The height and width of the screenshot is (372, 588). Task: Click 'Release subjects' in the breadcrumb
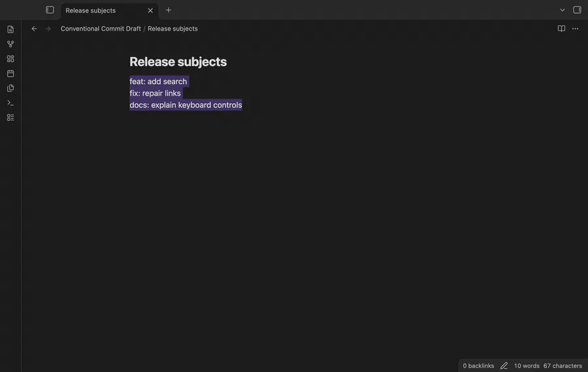(172, 29)
